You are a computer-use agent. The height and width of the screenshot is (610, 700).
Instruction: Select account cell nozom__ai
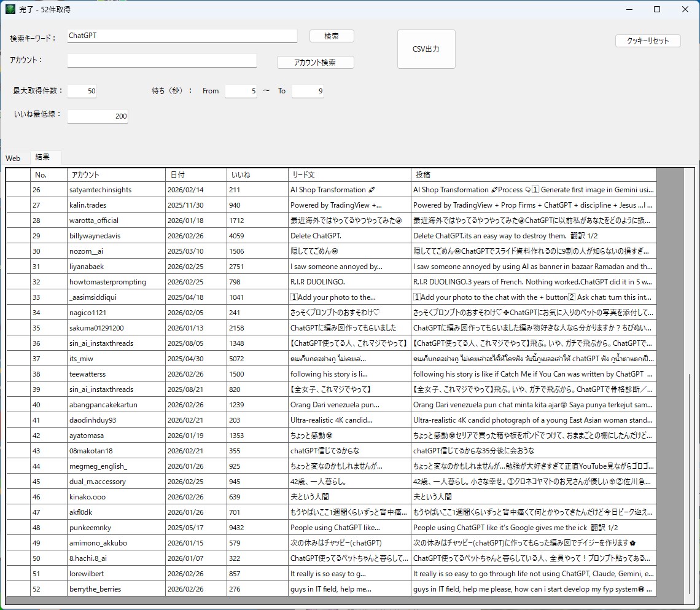(x=116, y=251)
